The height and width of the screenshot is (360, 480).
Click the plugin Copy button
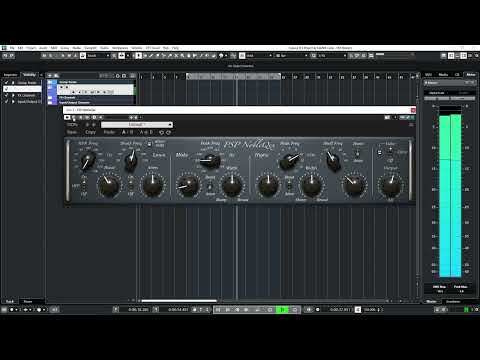(x=90, y=132)
